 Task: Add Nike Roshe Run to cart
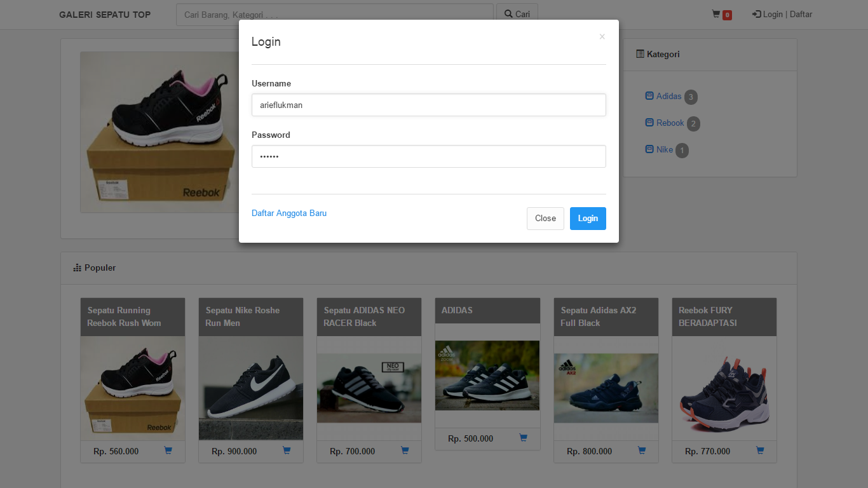pos(287,451)
